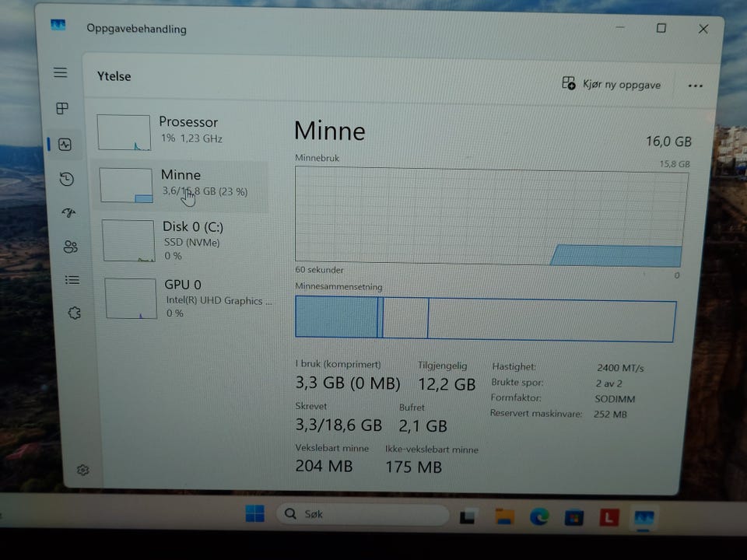Click the '2 av 2' Brukte spor value
Screen dimensions: 747x560
point(608,383)
